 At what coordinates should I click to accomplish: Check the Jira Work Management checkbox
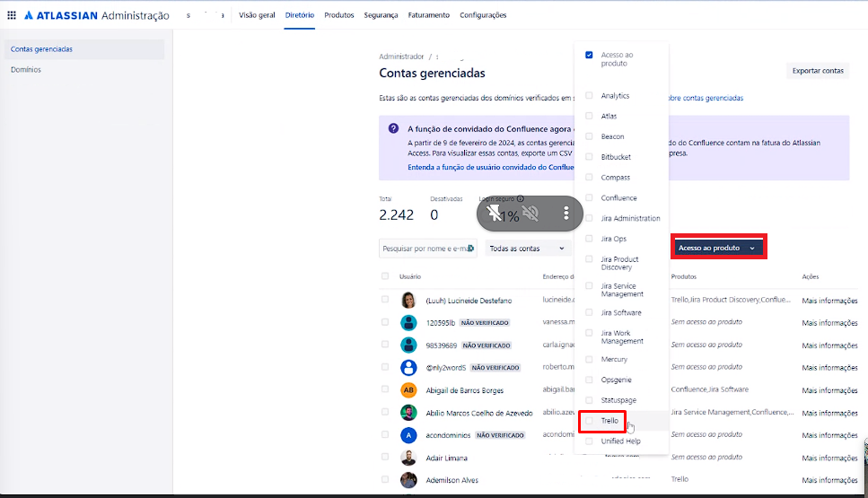click(x=589, y=333)
